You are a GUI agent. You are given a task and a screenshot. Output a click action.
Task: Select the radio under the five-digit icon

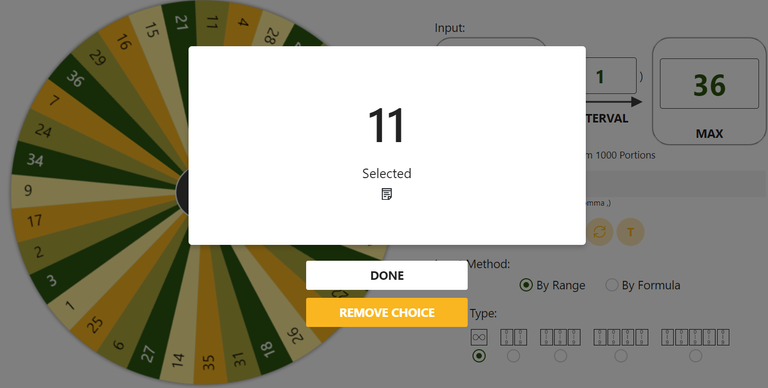[x=696, y=356]
